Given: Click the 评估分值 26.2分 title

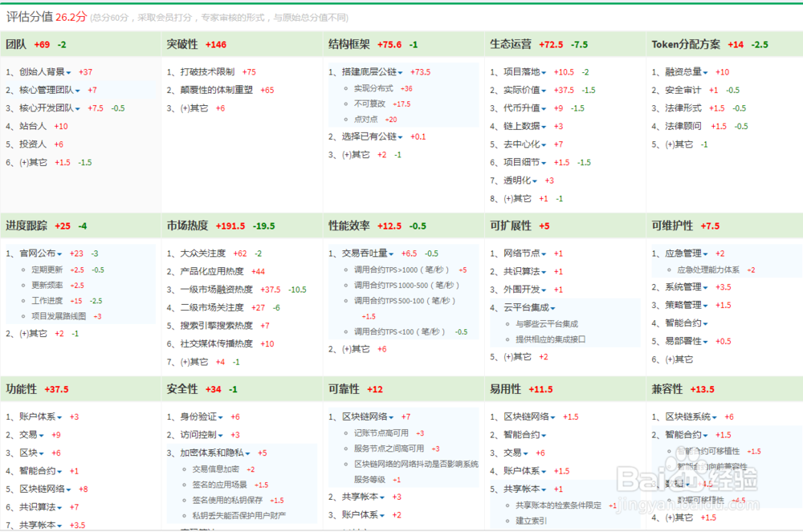Looking at the screenshot, I should [47, 17].
